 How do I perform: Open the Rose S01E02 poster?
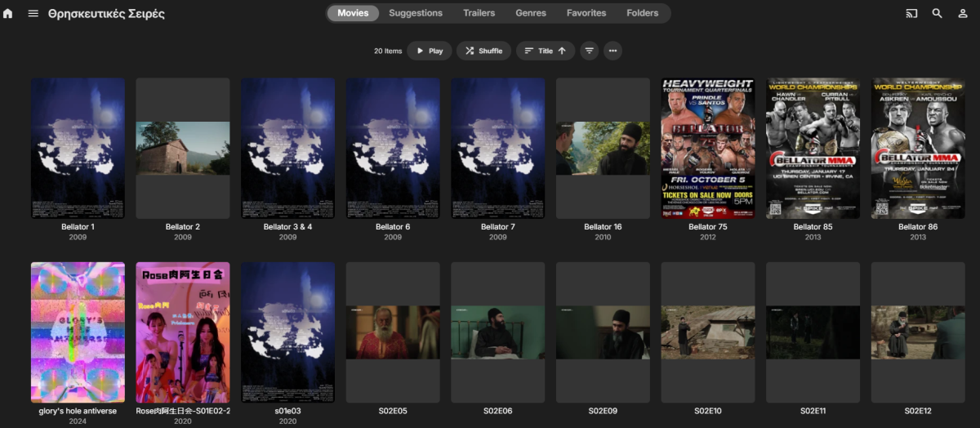pos(183,332)
